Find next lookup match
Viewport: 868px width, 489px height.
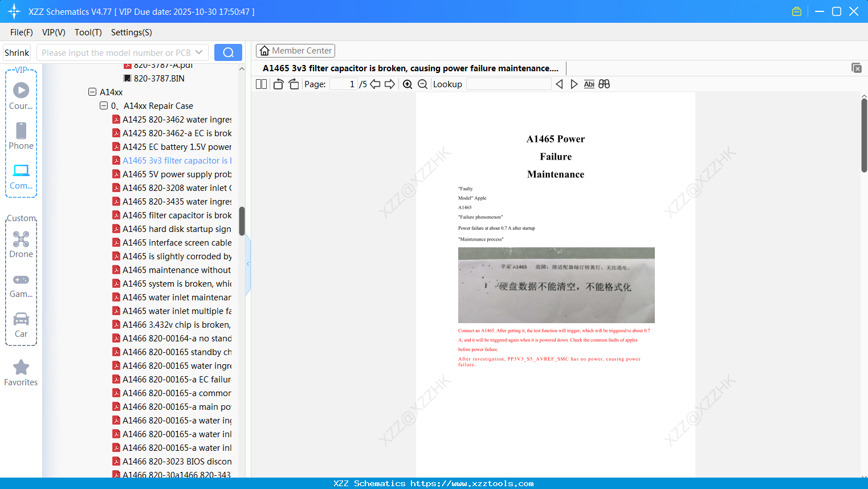point(574,84)
